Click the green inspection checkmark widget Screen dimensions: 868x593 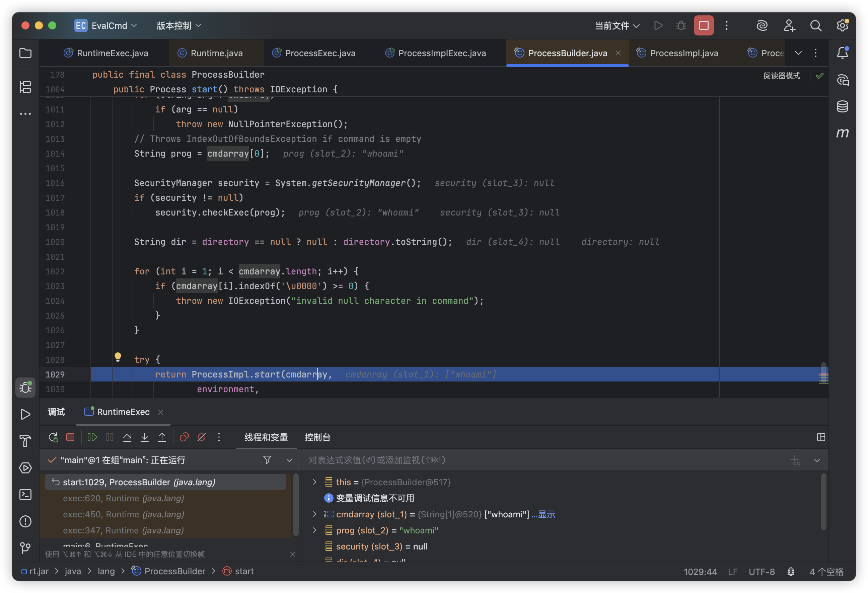click(820, 76)
